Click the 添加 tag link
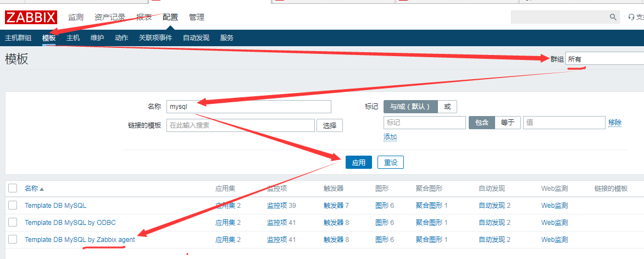The width and height of the screenshot is (644, 259). tap(390, 137)
